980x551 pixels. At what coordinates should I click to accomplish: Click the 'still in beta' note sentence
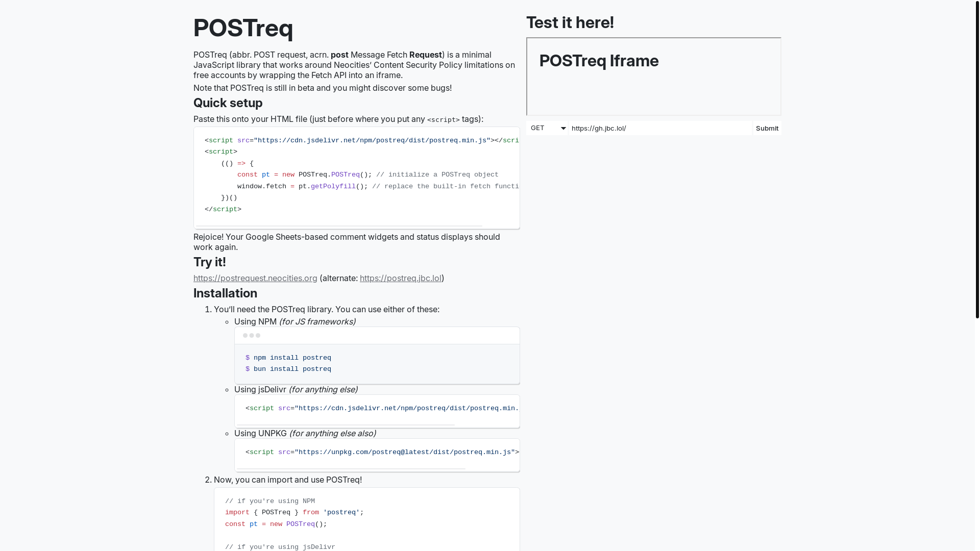tap(323, 88)
